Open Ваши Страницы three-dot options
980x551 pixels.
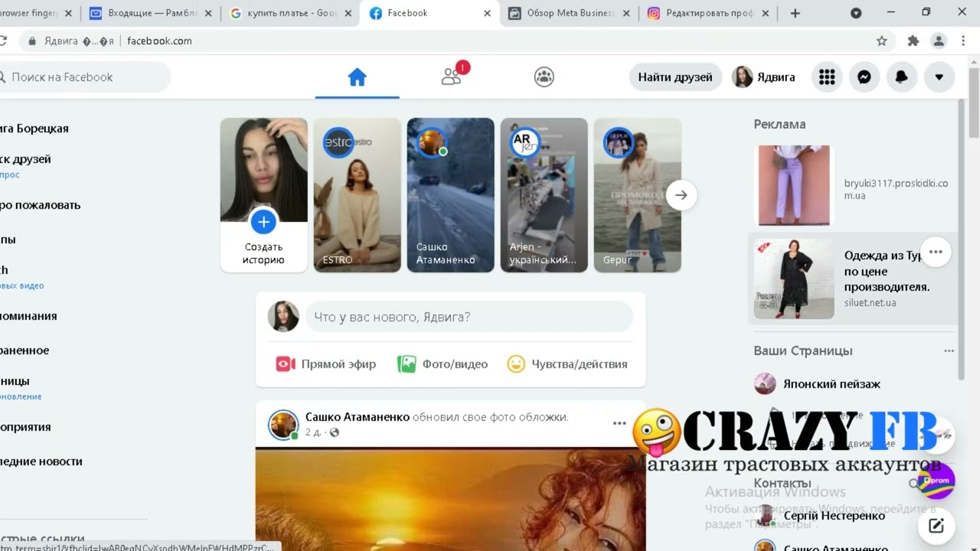point(949,351)
